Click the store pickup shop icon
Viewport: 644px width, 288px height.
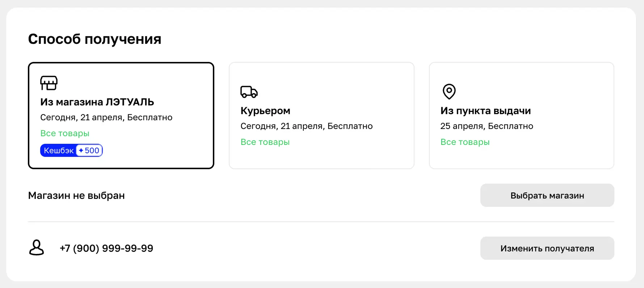tap(49, 83)
